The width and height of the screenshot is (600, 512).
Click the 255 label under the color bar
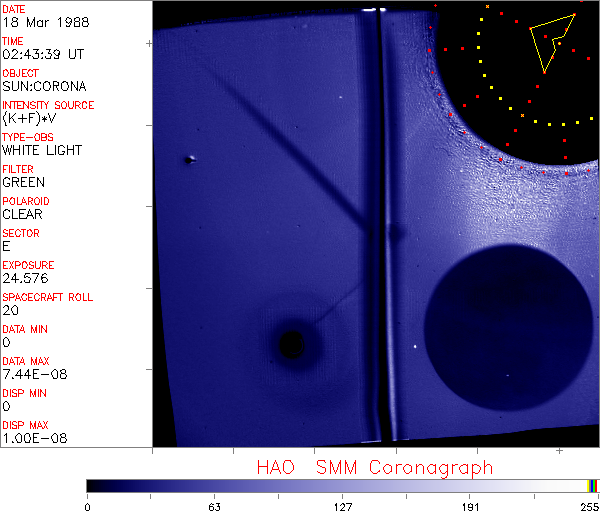pos(590,506)
